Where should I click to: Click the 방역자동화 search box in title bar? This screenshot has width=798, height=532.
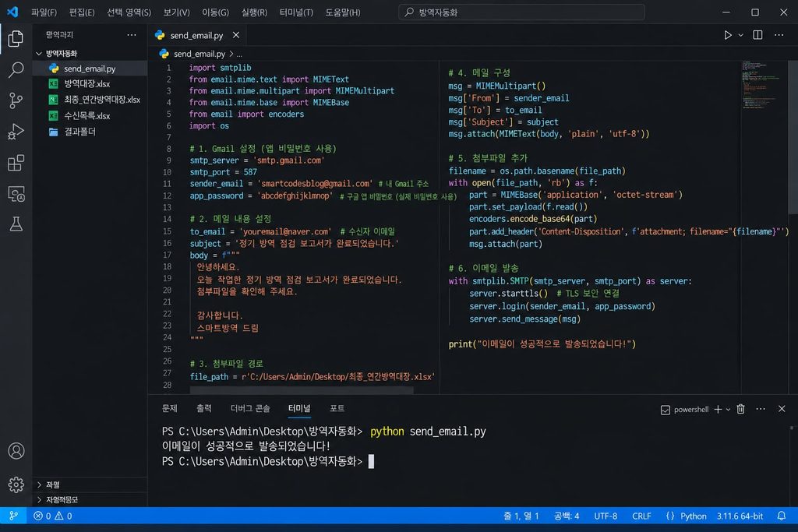(521, 12)
